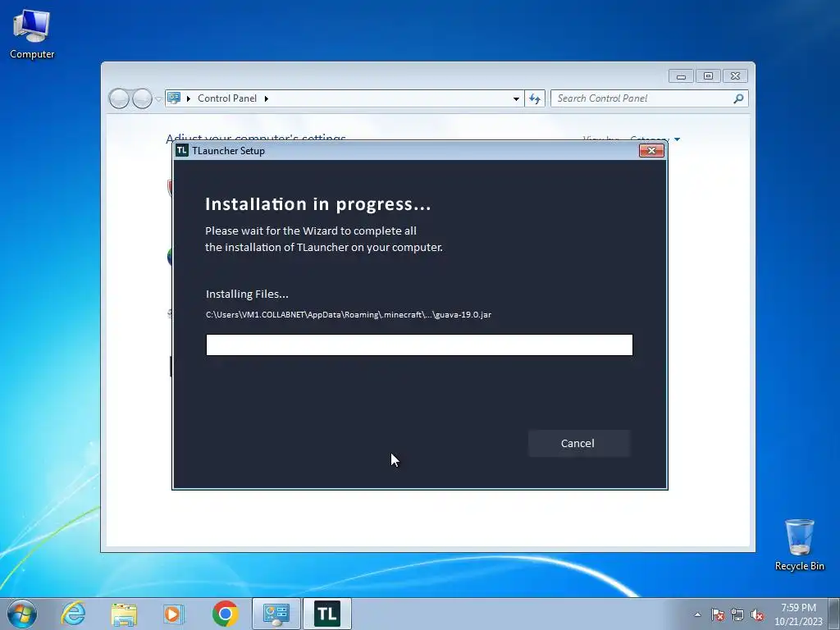Open network status tray icon
This screenshot has height=630, width=840.
(737, 614)
